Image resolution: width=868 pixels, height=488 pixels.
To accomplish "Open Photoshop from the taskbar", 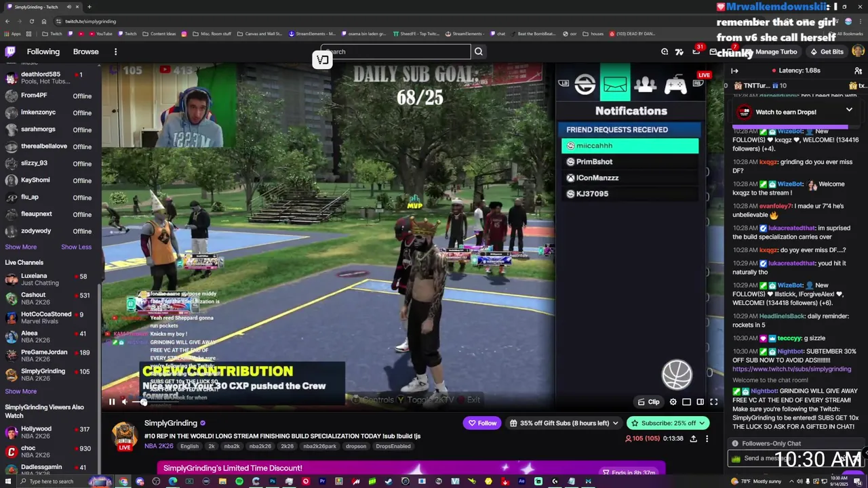I will tap(273, 481).
